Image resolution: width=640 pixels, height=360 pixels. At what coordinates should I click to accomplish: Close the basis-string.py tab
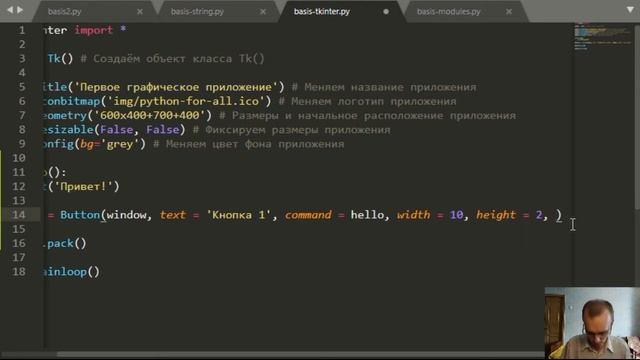263,12
